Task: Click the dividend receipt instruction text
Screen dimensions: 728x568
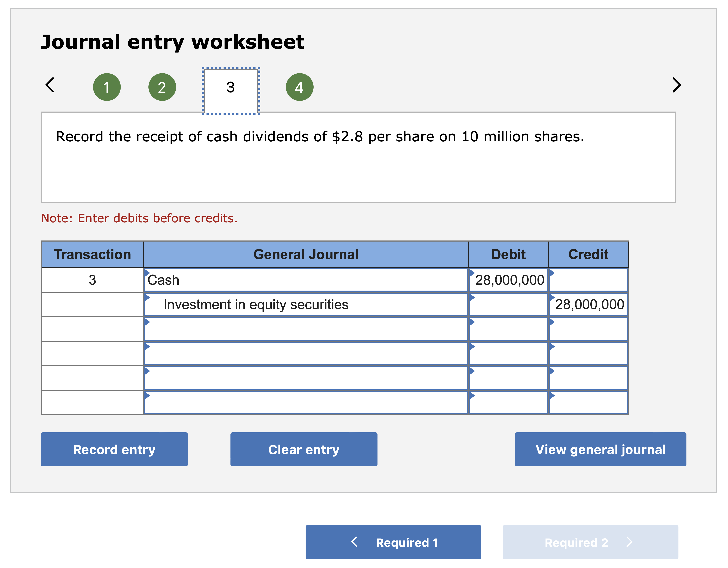Action: pos(320,137)
